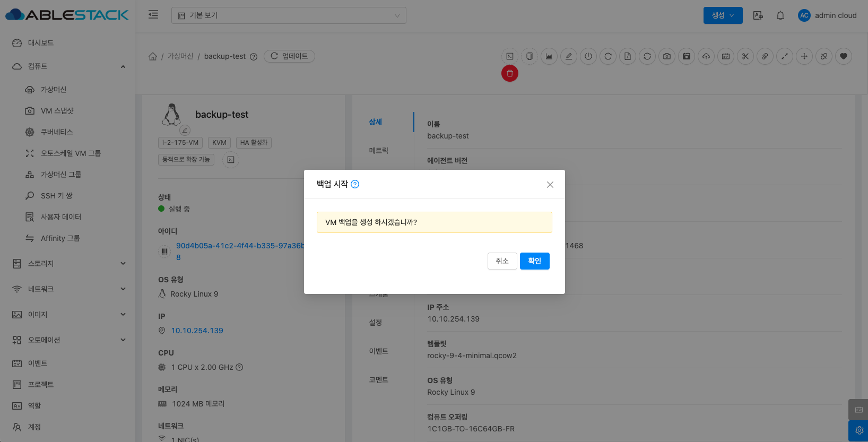Click the power stop VM icon
The image size is (868, 442).
[588, 56]
